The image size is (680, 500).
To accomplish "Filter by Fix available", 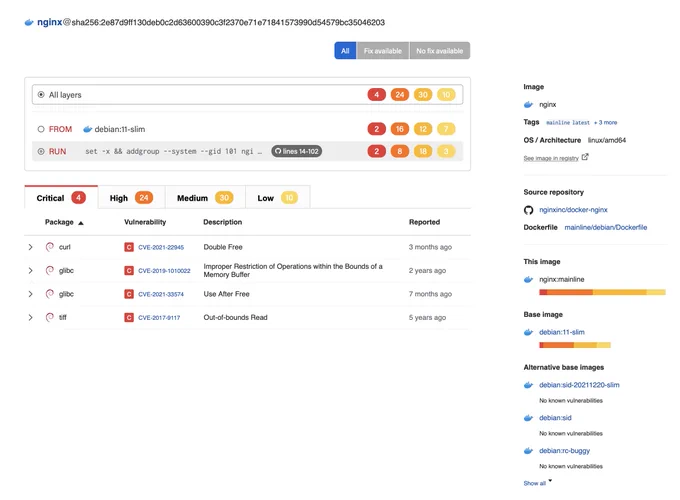I will 382,51.
